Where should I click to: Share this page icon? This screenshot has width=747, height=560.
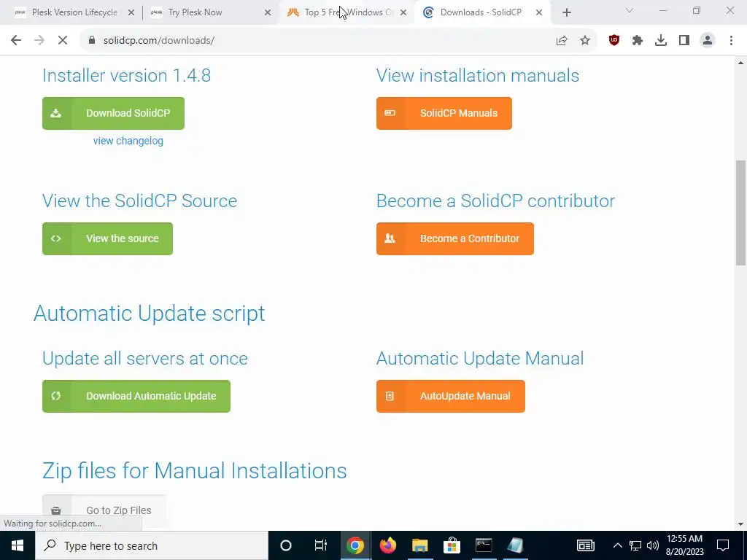tap(562, 41)
